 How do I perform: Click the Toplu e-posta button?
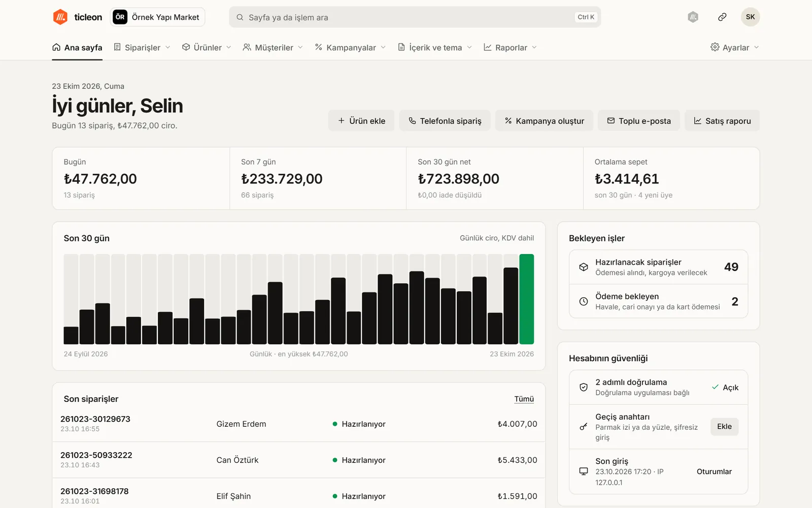[639, 120]
